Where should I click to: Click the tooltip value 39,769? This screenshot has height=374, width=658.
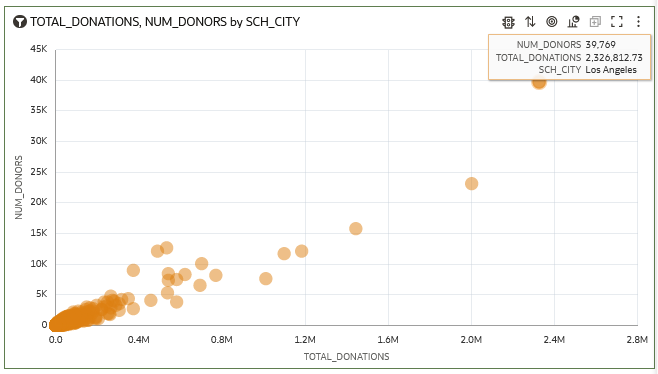click(601, 44)
